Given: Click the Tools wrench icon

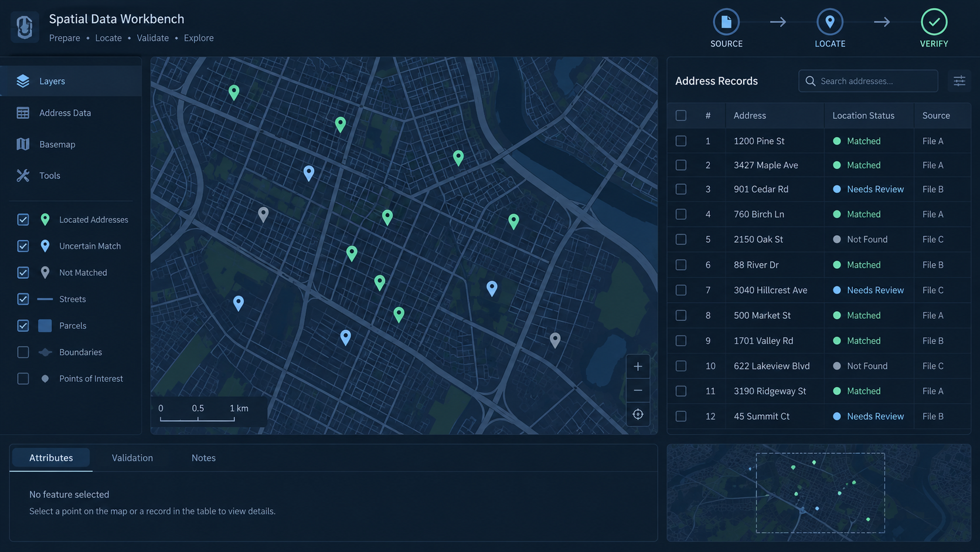Looking at the screenshot, I should [x=23, y=175].
